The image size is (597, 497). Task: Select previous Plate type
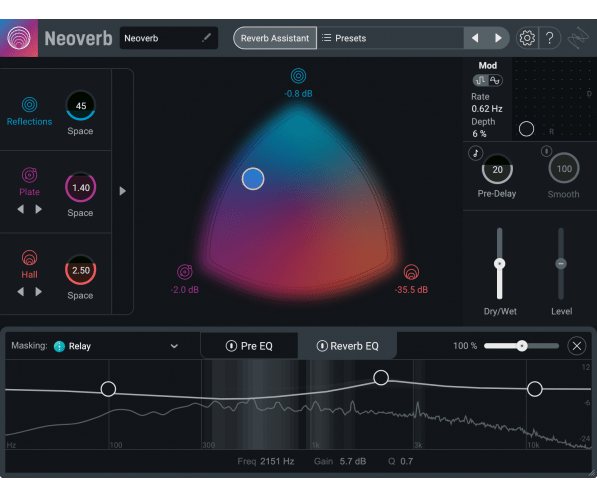coord(21,209)
